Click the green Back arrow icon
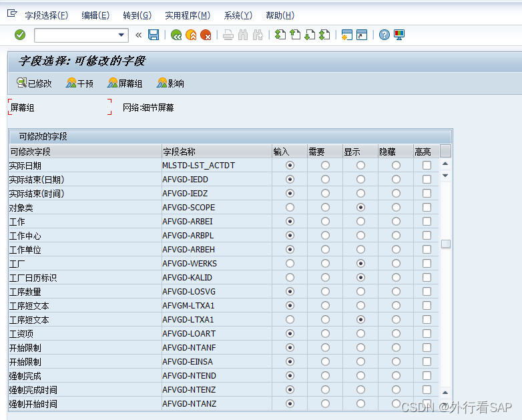 [x=176, y=35]
